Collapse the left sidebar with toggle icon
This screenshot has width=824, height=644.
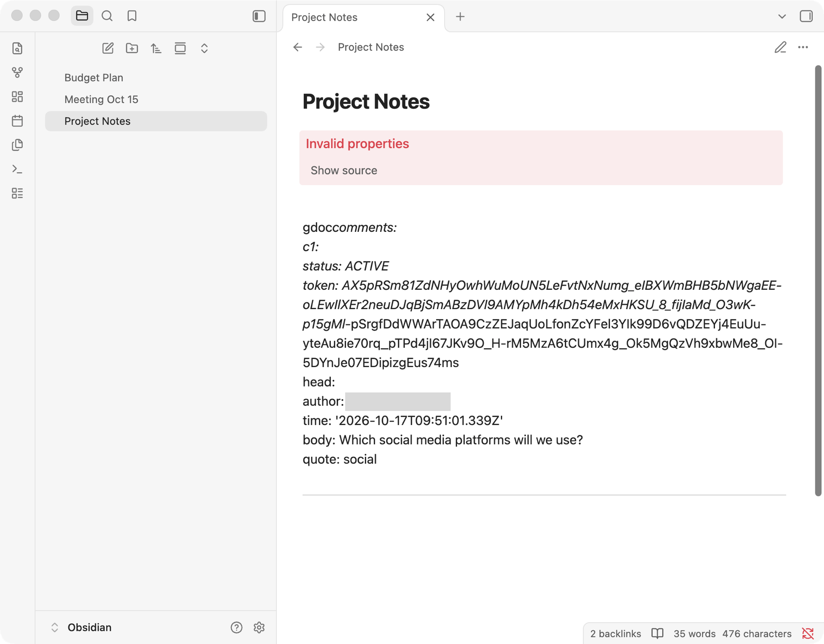click(x=259, y=16)
